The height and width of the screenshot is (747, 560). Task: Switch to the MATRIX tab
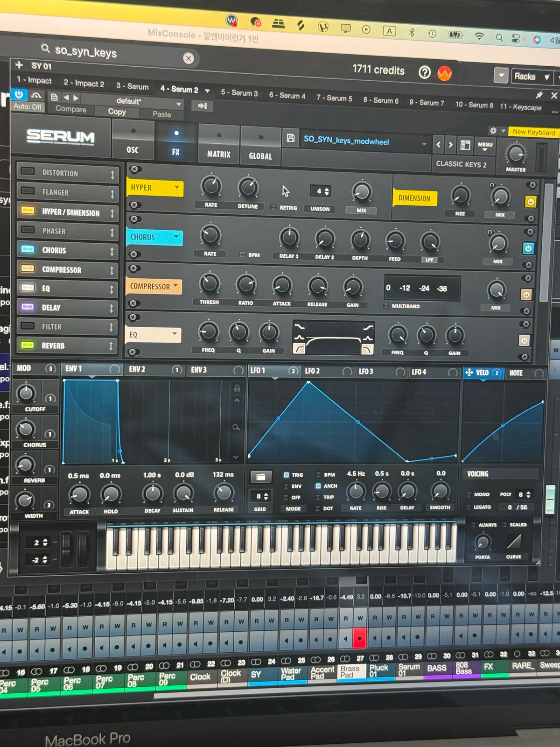218,144
